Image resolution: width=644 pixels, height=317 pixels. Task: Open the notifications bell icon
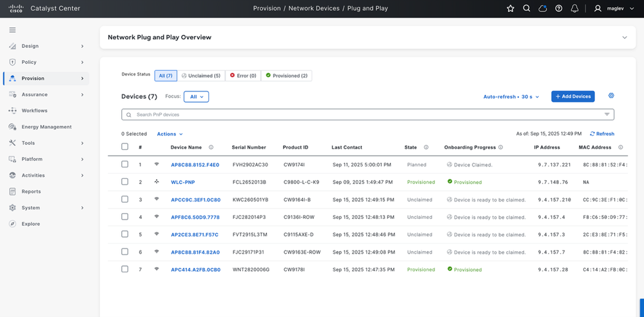574,8
